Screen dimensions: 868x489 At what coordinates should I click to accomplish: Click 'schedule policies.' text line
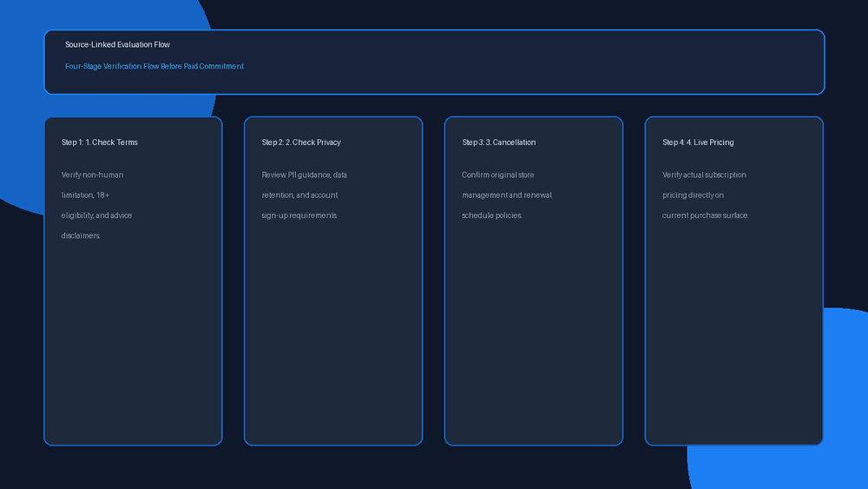[492, 215]
